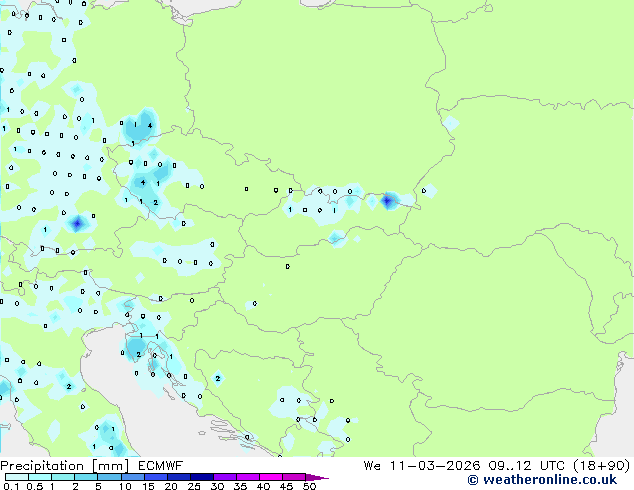Pick the legend swatch between 10 and 15
The height and width of the screenshot is (490, 634).
133,477
